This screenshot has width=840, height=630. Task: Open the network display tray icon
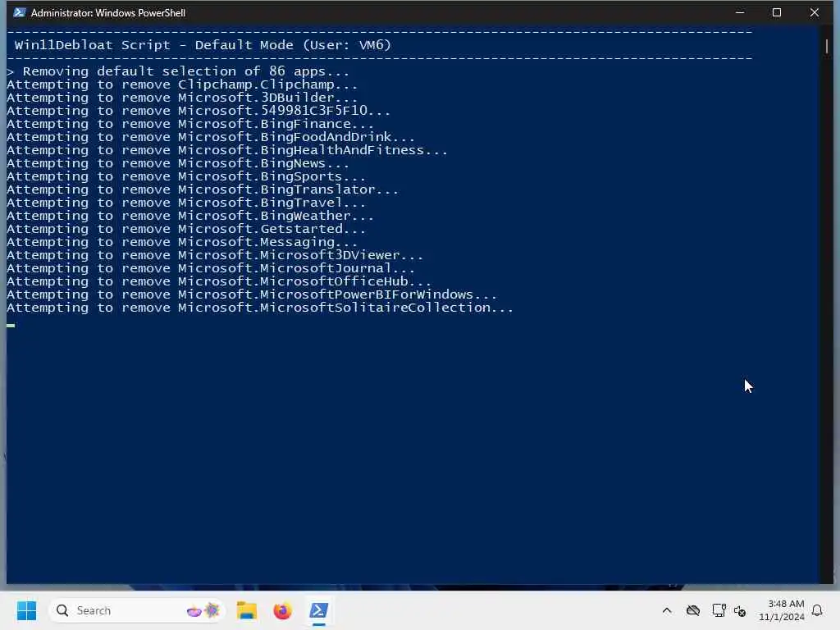pos(719,610)
